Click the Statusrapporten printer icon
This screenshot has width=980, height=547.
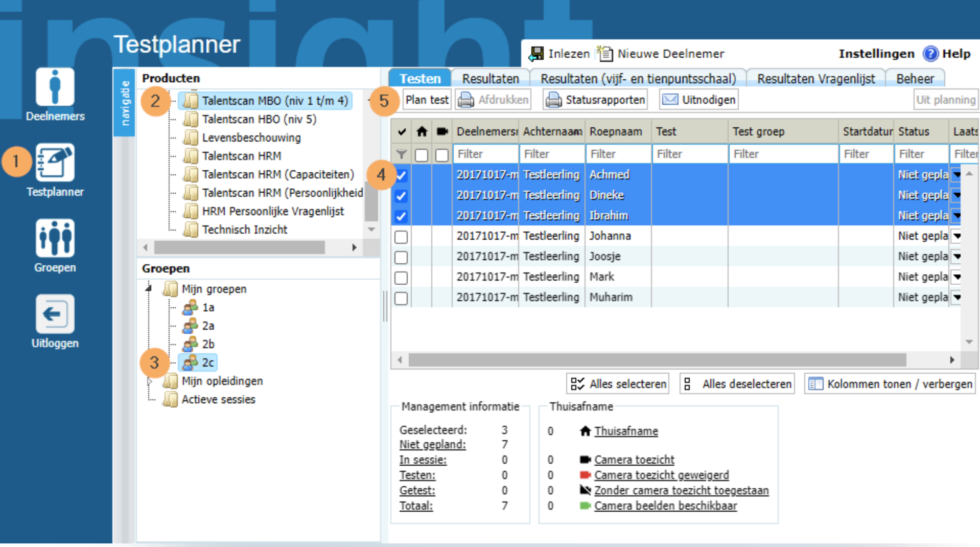553,100
